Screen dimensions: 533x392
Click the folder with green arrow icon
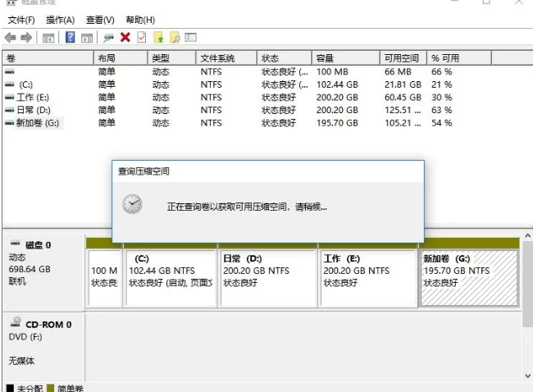159,38
